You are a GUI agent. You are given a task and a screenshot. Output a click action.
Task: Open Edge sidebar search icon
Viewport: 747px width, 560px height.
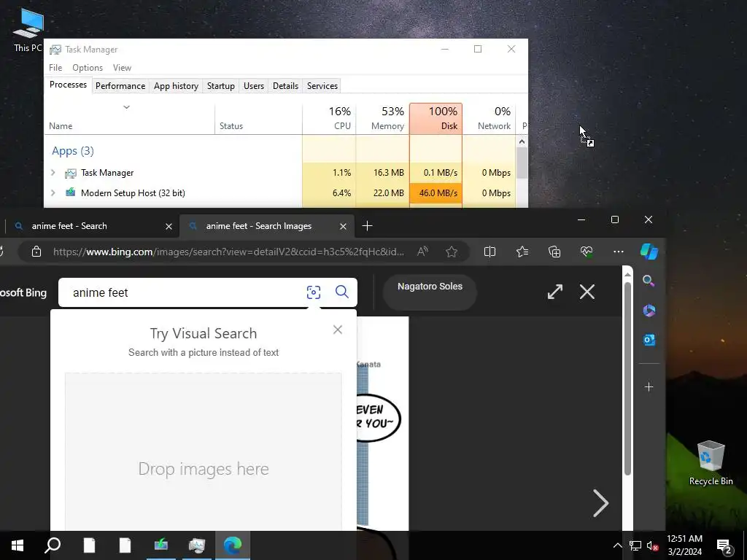pyautogui.click(x=649, y=281)
